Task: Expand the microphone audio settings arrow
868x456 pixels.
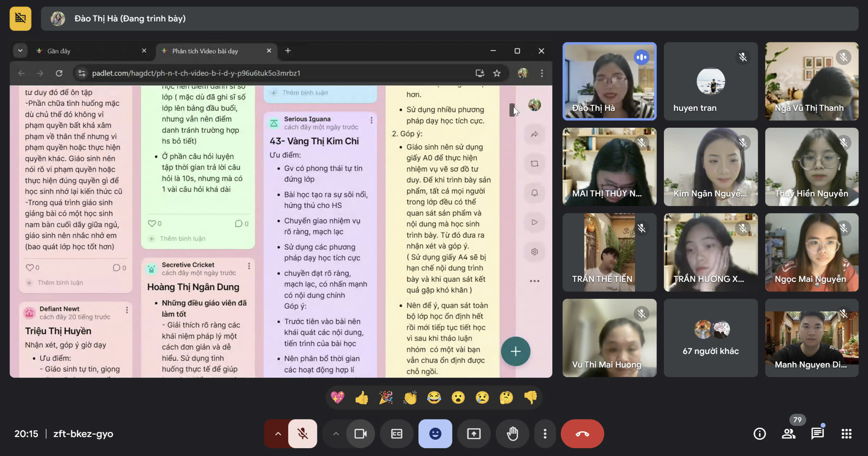Action: [x=278, y=434]
